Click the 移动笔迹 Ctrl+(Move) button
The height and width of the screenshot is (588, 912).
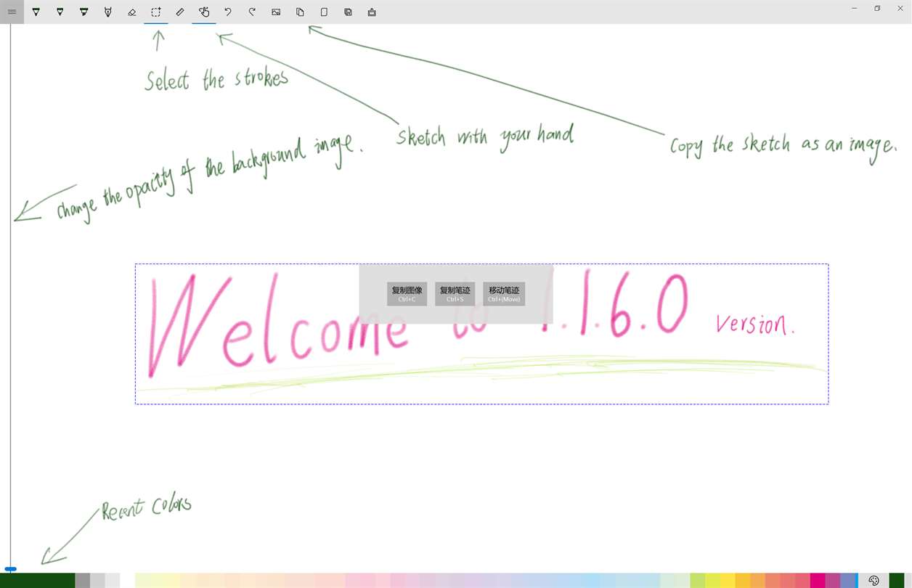pyautogui.click(x=504, y=294)
